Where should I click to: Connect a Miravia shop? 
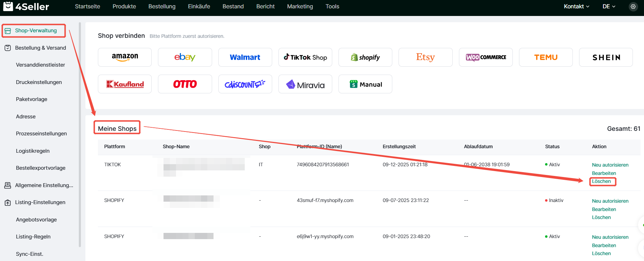coord(305,84)
